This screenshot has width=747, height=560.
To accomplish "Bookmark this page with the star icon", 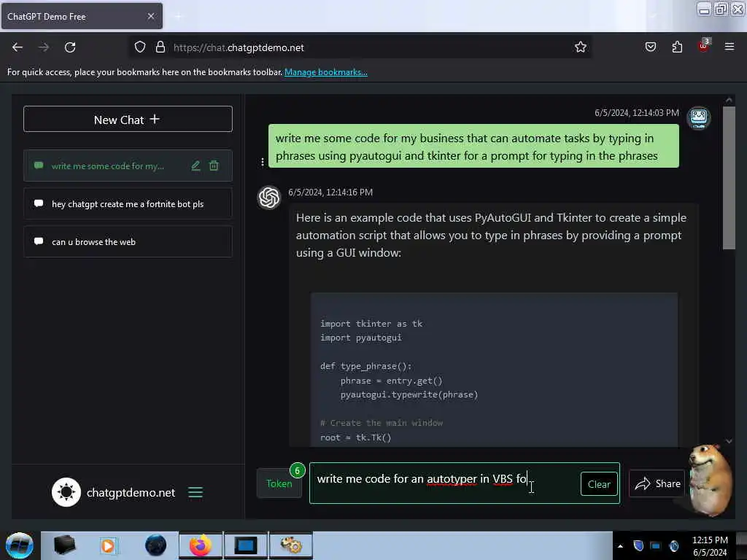I will coord(580,47).
